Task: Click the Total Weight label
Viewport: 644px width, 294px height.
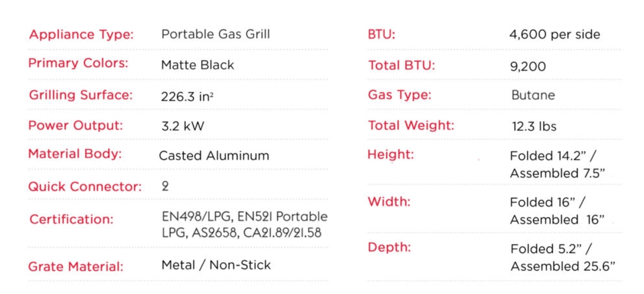Action: coord(411,125)
